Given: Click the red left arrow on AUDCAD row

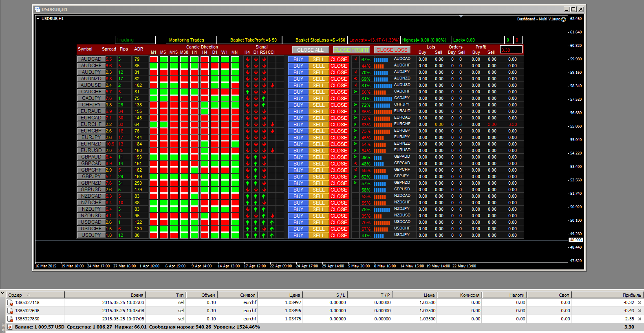Looking at the screenshot, I should (x=355, y=59).
